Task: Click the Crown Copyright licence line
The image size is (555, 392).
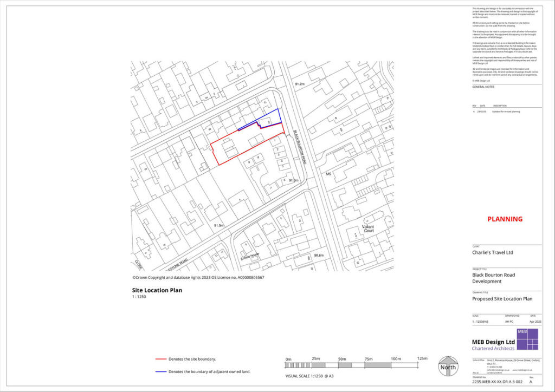Action: tap(198, 278)
